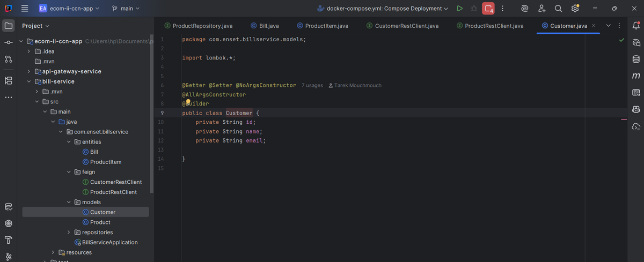This screenshot has width=644, height=262.
Task: Expand the api-gateway-service module
Action: point(29,71)
